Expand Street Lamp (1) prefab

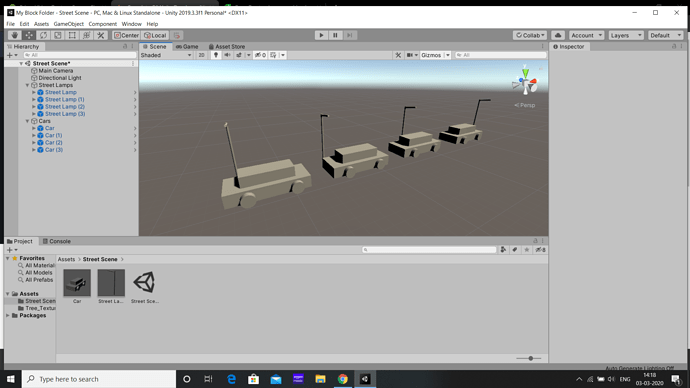click(x=33, y=99)
